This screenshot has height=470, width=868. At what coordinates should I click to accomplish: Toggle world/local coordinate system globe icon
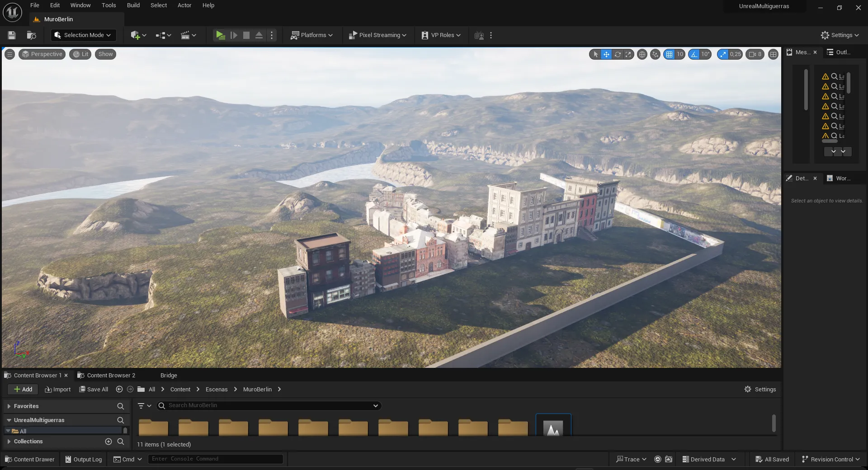click(x=642, y=54)
